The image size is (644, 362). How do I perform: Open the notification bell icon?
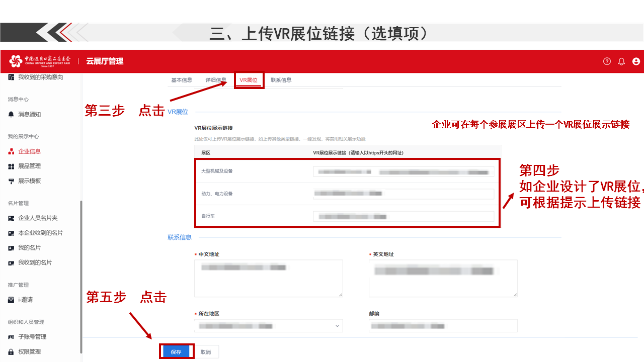click(x=621, y=61)
